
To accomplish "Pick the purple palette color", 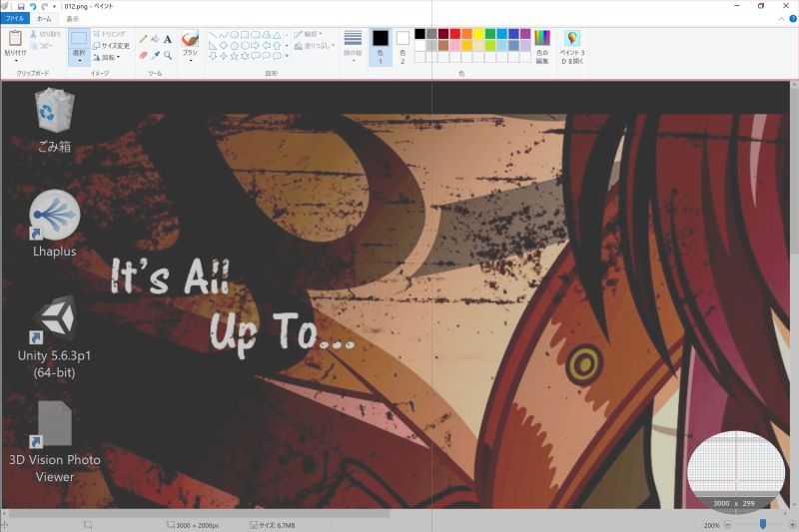I will coord(525,34).
